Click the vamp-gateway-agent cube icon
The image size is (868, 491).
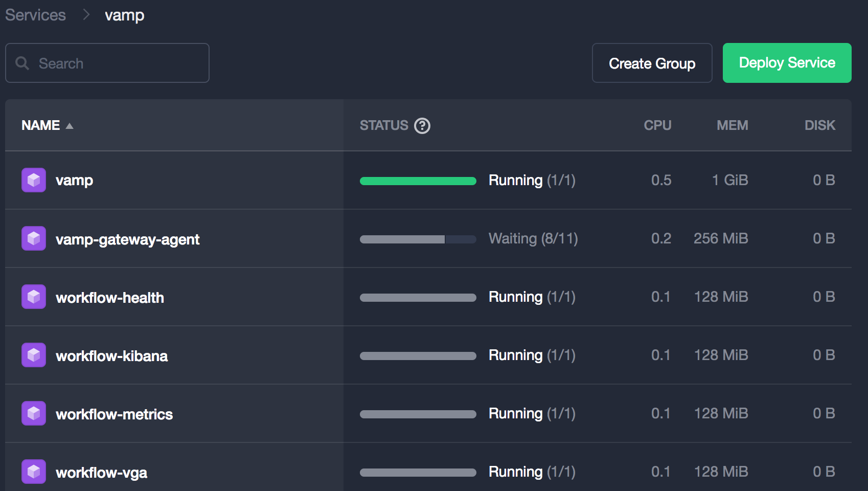click(x=34, y=238)
